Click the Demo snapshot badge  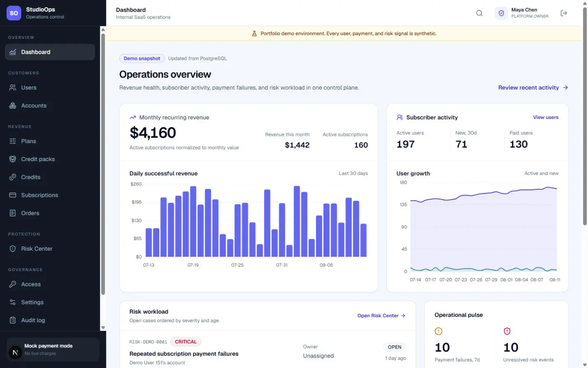click(142, 59)
